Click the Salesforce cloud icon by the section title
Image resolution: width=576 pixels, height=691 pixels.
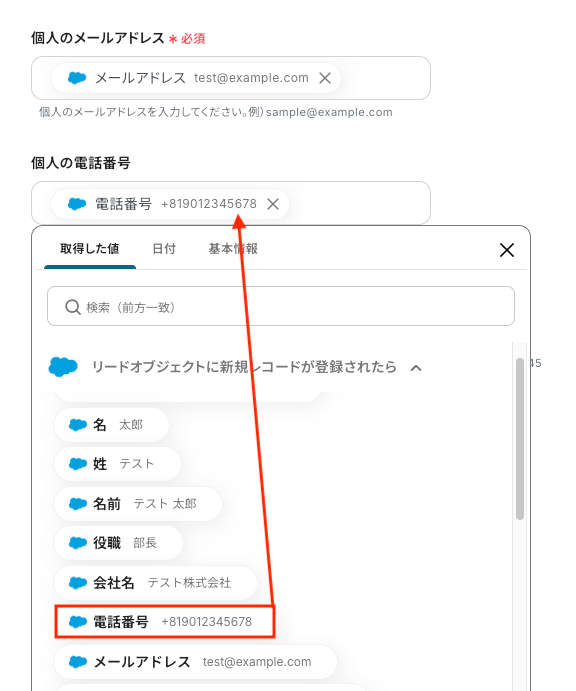(63, 367)
